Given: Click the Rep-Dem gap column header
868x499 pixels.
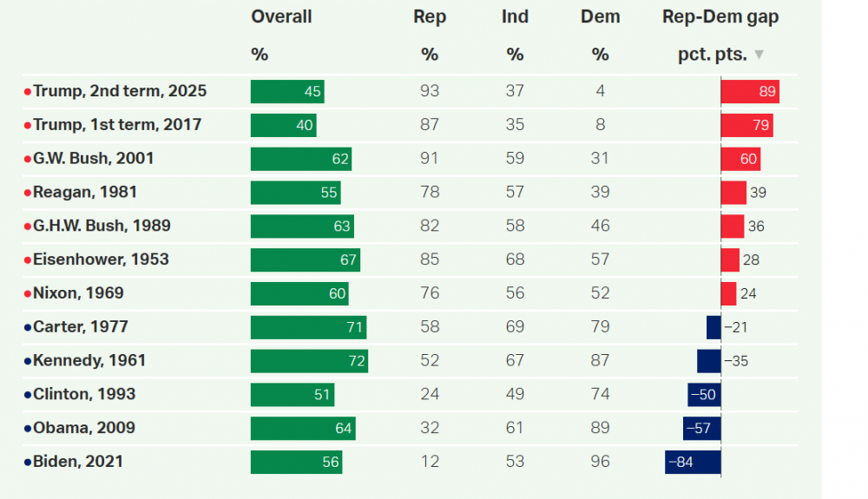Looking at the screenshot, I should pyautogui.click(x=720, y=17).
